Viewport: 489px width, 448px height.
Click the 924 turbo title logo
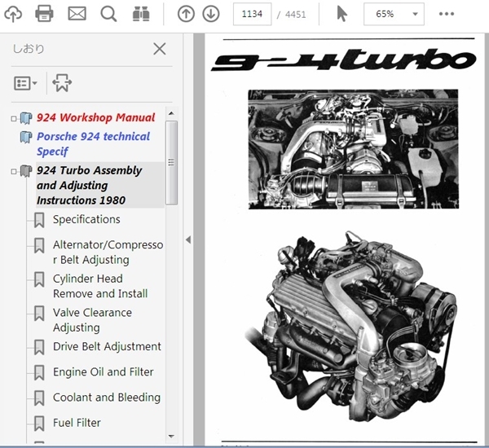pyautogui.click(x=344, y=59)
